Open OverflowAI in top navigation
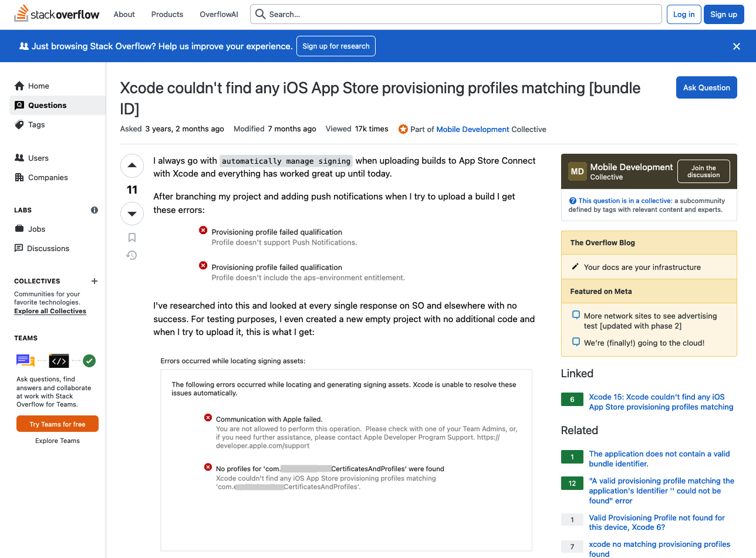The height and width of the screenshot is (558, 756). [x=219, y=14]
